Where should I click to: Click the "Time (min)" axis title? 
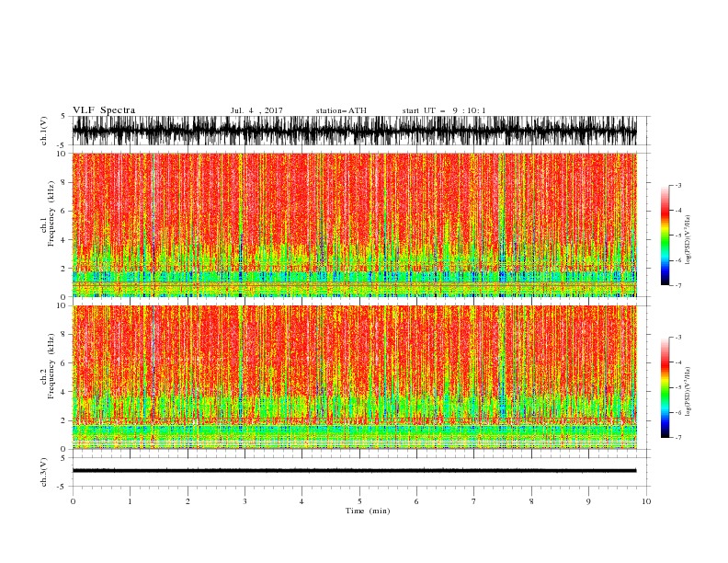coord(368,511)
